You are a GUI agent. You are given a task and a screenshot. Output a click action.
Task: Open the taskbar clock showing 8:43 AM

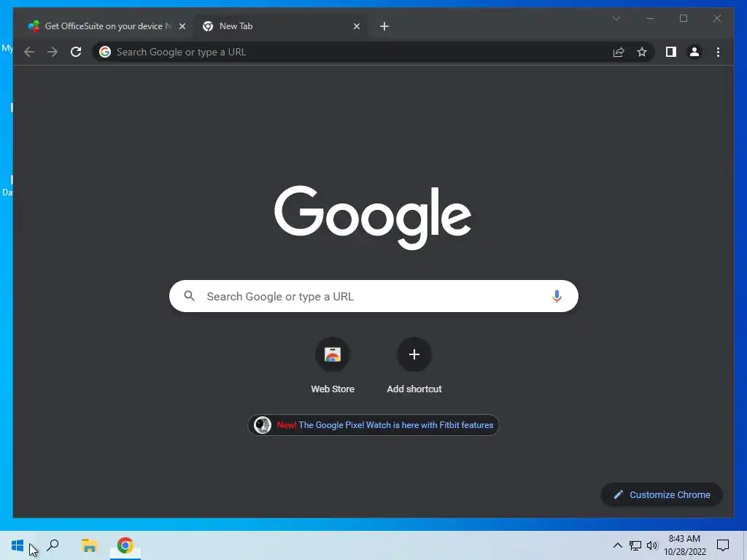coord(684,545)
